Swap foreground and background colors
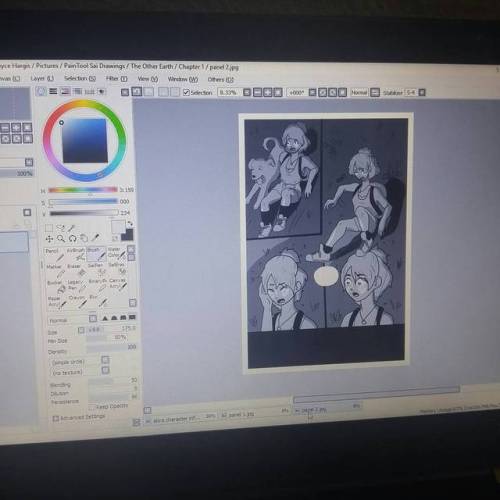Screen dimensions: 500x500 [130, 223]
